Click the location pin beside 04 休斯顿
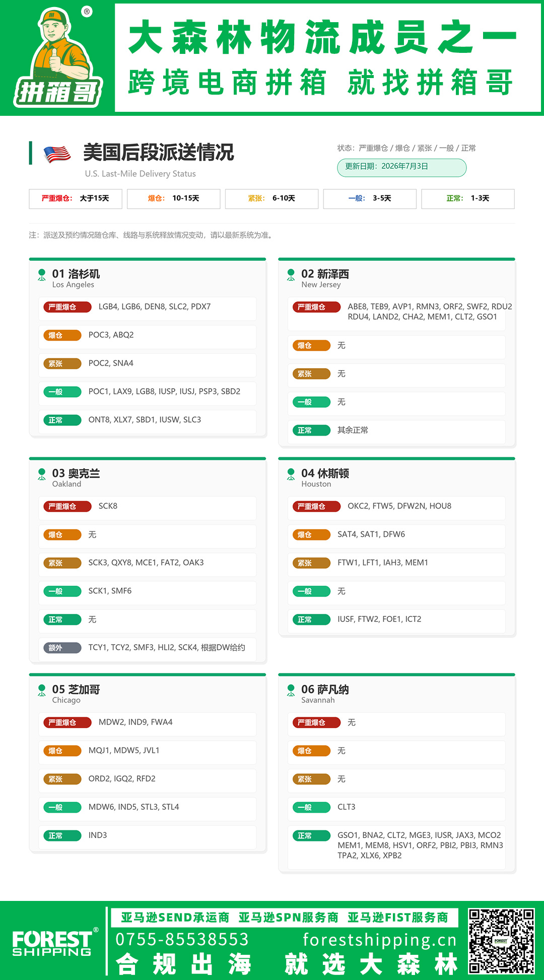544x980 pixels. [291, 474]
